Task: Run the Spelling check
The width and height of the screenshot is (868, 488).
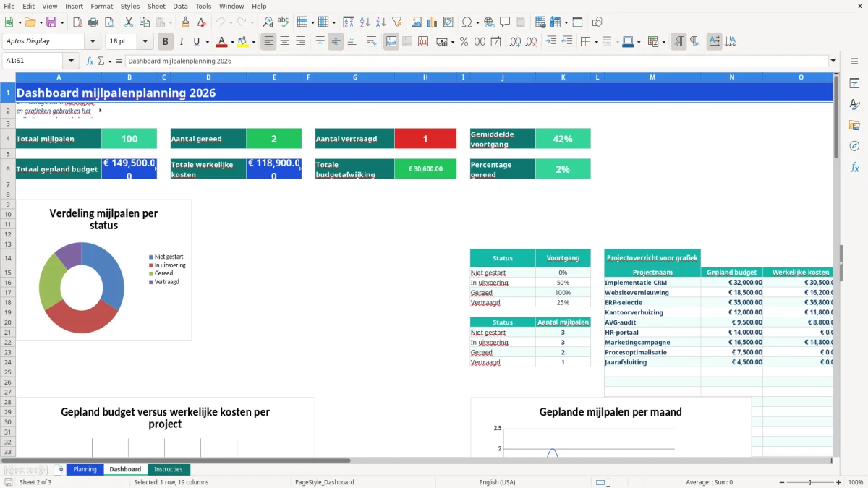Action: 284,22
